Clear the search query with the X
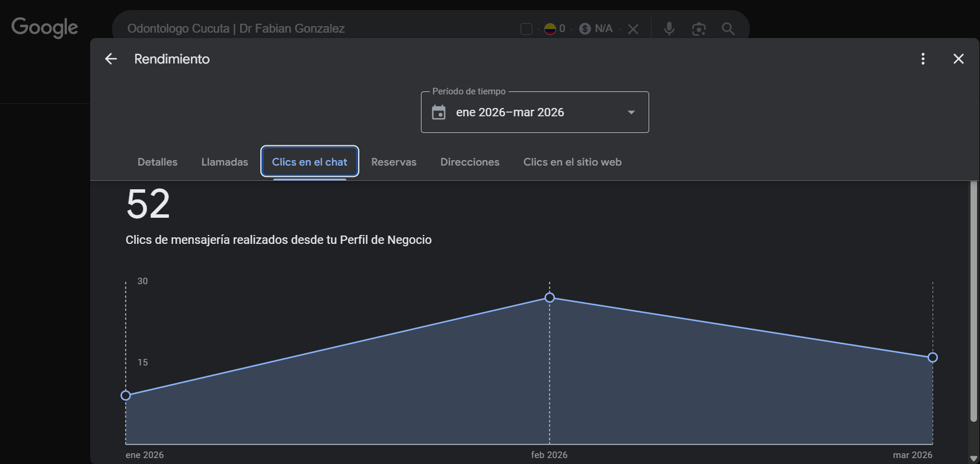 tap(633, 29)
